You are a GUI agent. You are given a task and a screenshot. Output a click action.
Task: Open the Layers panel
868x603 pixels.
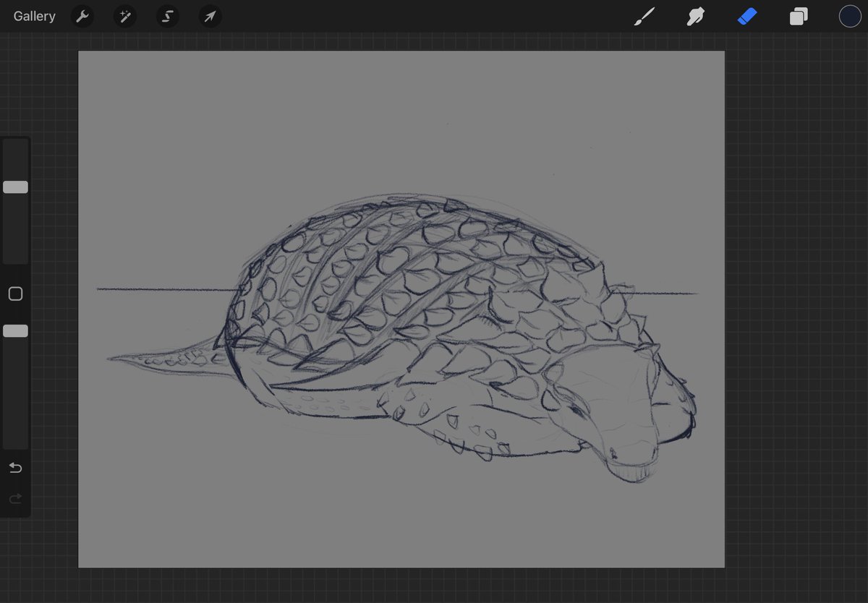point(799,16)
